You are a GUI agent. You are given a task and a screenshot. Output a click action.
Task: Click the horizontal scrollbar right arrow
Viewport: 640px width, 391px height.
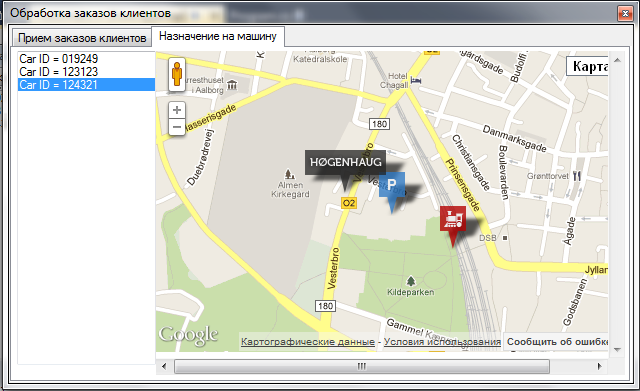point(599,366)
